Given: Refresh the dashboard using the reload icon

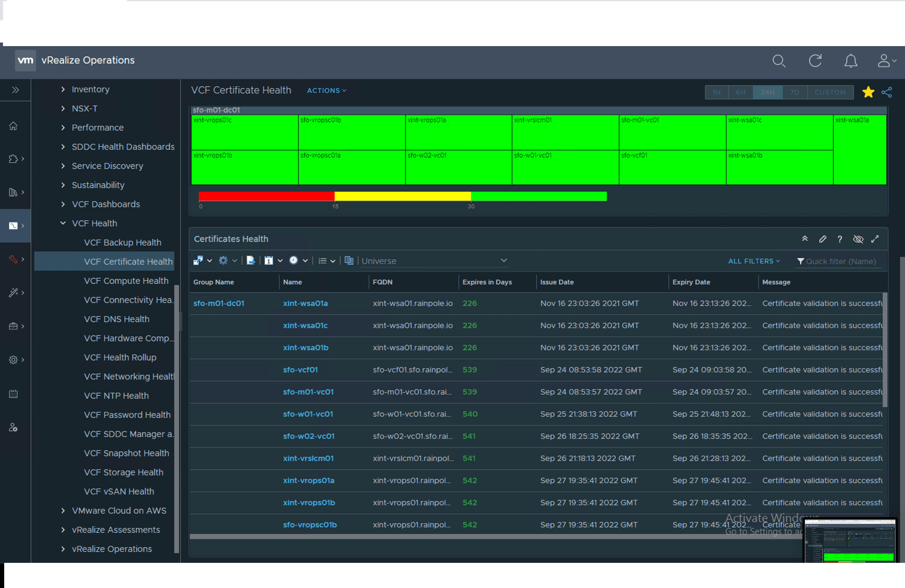Looking at the screenshot, I should point(815,61).
